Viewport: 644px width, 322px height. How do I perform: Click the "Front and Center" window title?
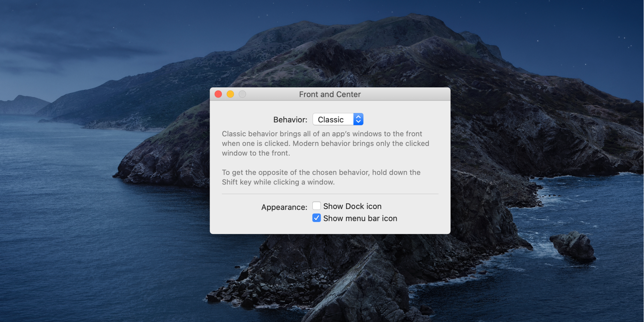[x=330, y=94]
